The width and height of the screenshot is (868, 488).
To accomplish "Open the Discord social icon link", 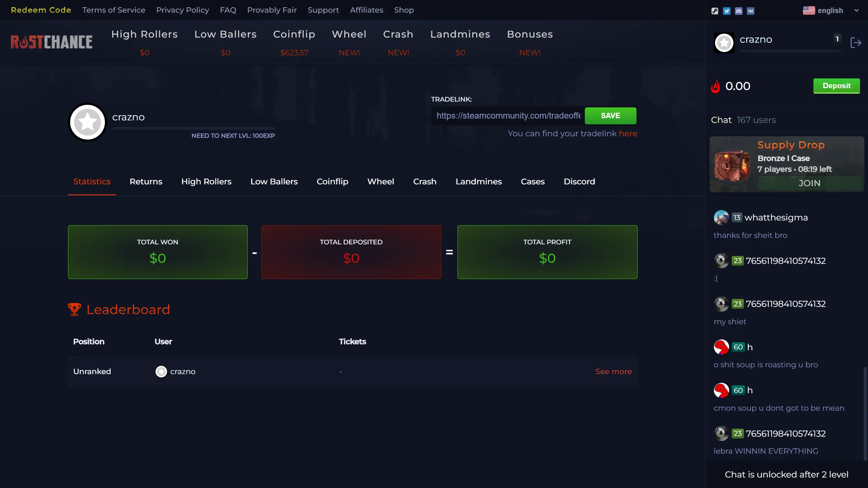I will tap(739, 11).
